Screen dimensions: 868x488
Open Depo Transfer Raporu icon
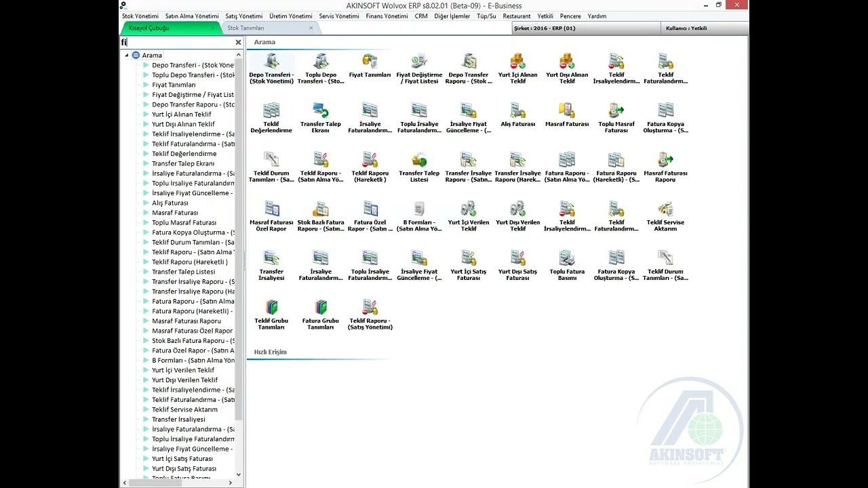click(469, 69)
